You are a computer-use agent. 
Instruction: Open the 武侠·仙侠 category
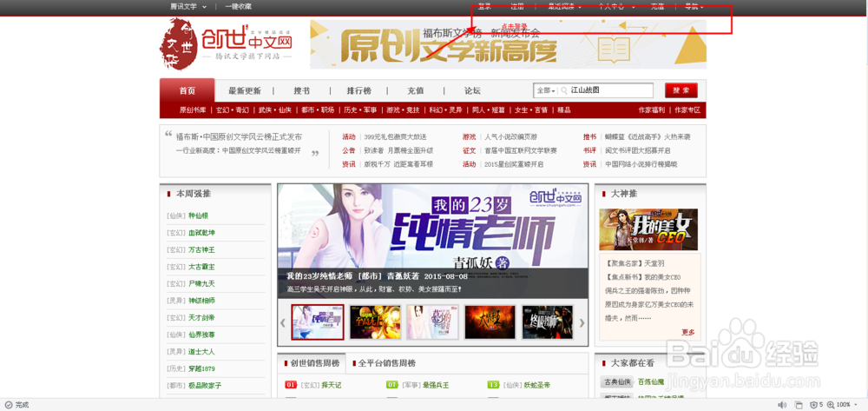(x=275, y=109)
